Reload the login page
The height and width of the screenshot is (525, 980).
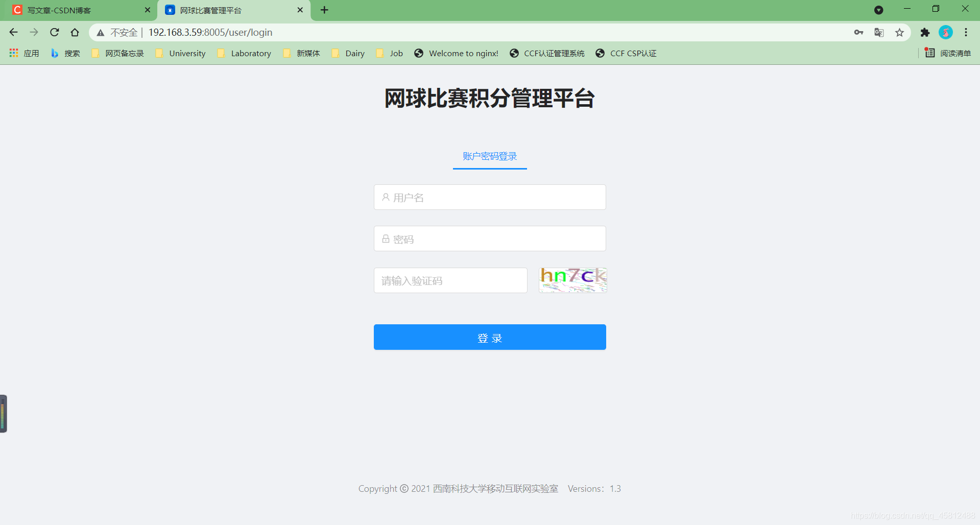[x=54, y=32]
